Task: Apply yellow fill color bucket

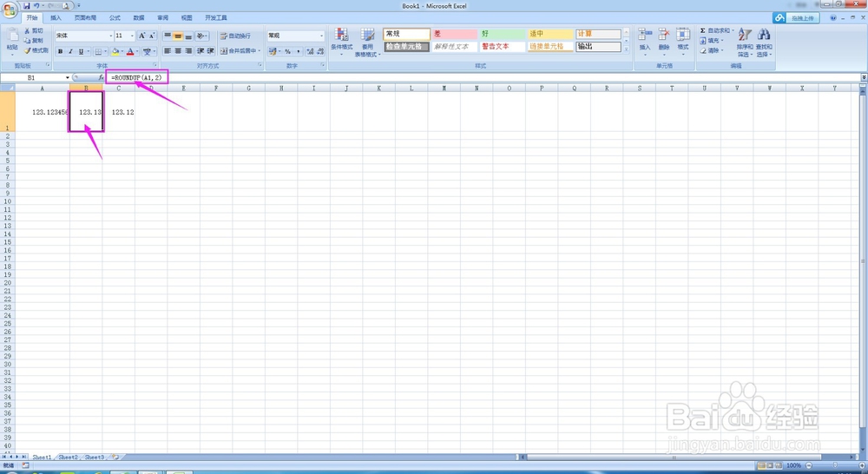Action: coord(115,51)
